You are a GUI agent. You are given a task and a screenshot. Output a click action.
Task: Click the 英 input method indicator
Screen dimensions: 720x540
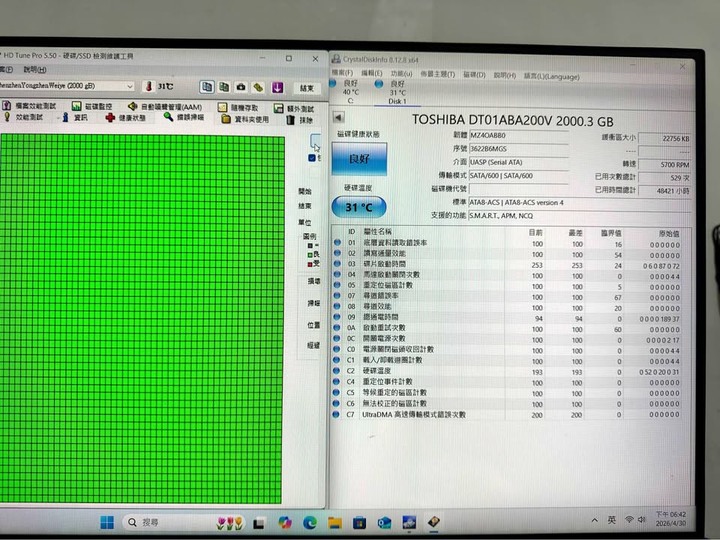coord(612,520)
